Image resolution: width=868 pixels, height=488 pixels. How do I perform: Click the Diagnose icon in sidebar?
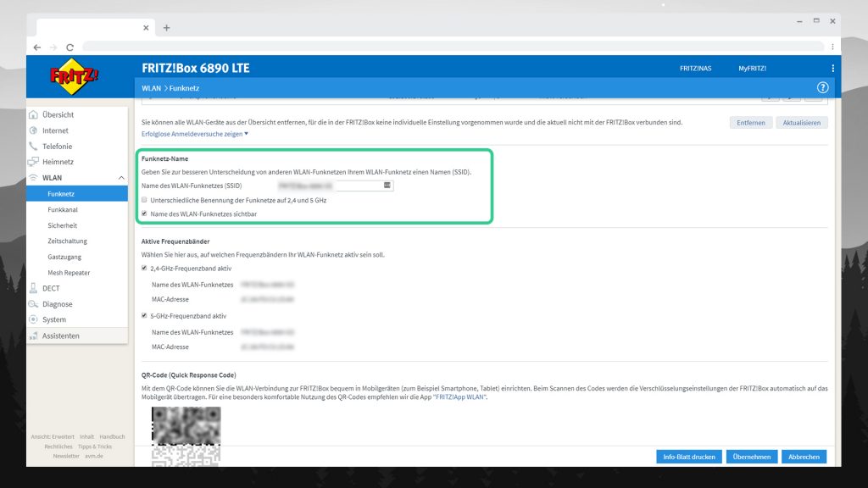coord(33,304)
